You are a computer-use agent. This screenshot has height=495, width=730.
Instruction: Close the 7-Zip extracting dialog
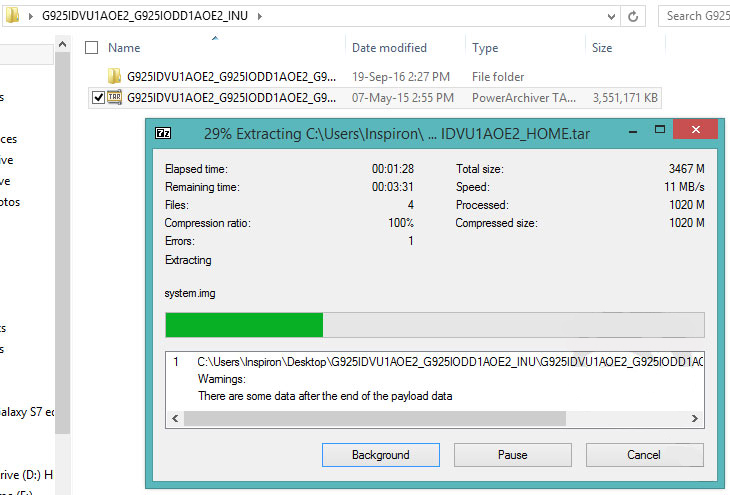(699, 132)
